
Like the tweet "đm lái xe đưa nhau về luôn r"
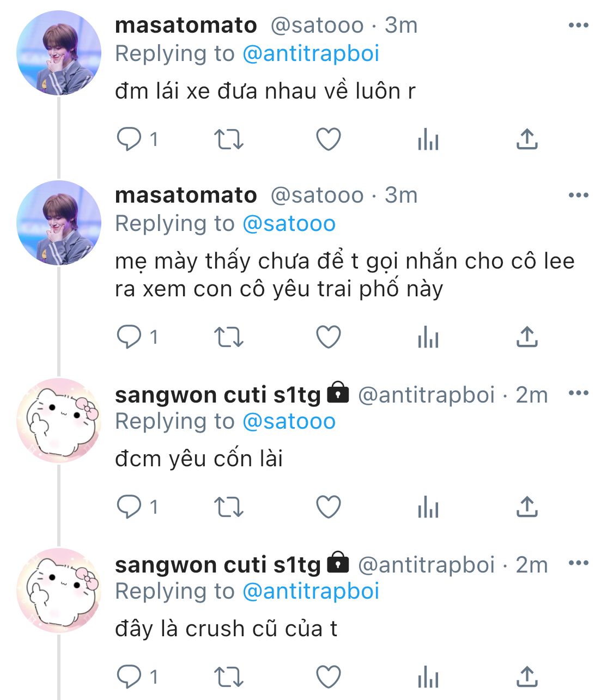[x=329, y=139]
